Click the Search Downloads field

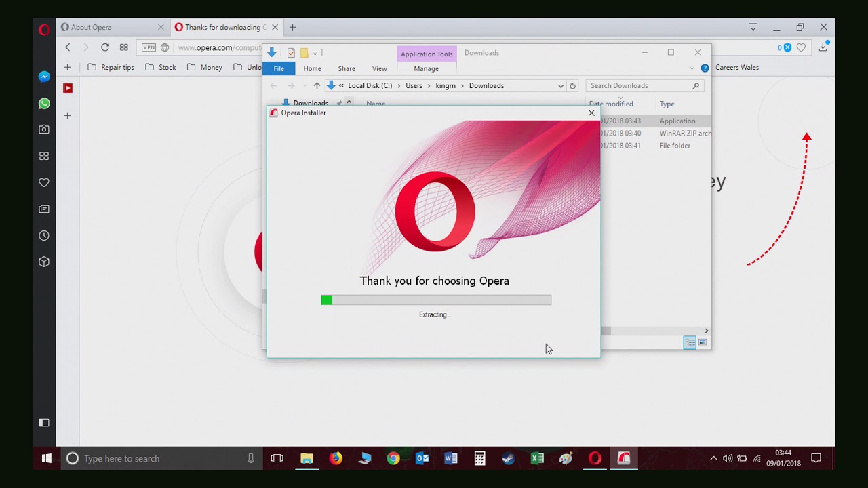[644, 85]
